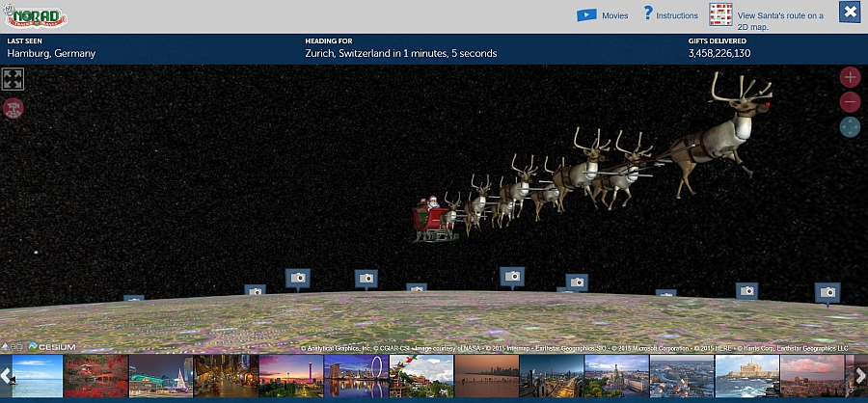Open the Movies link
This screenshot has width=868, height=403.
615,16
